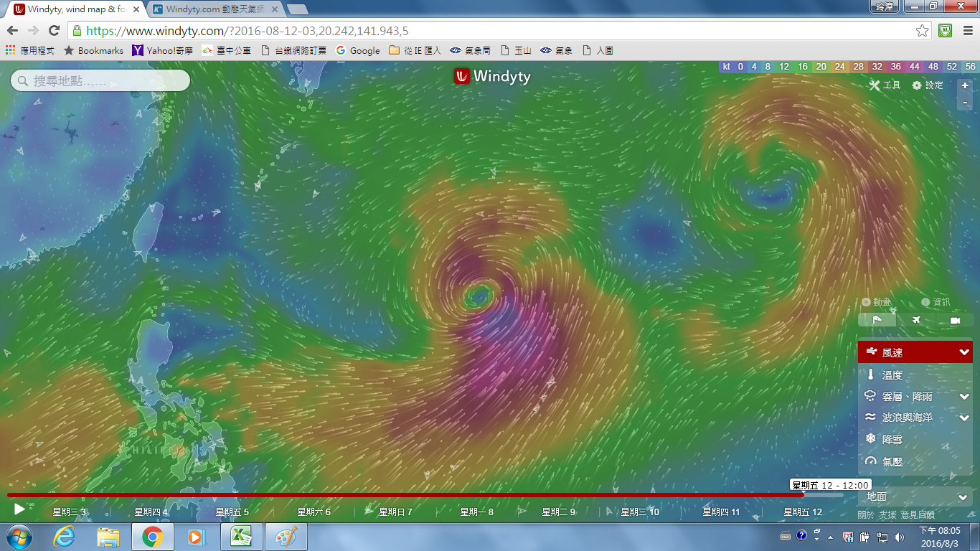This screenshot has width=980, height=551.
Task: Click the webcam camera icon
Action: pyautogui.click(x=955, y=320)
